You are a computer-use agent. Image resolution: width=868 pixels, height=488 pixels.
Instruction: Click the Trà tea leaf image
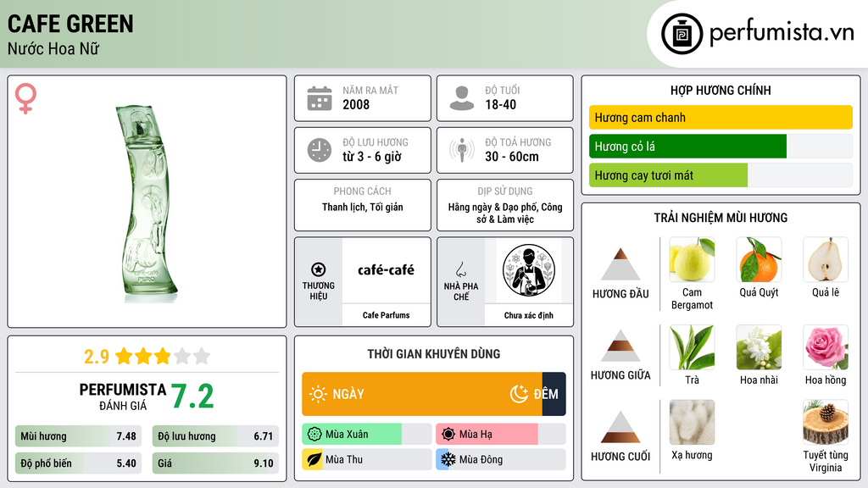pos(692,347)
